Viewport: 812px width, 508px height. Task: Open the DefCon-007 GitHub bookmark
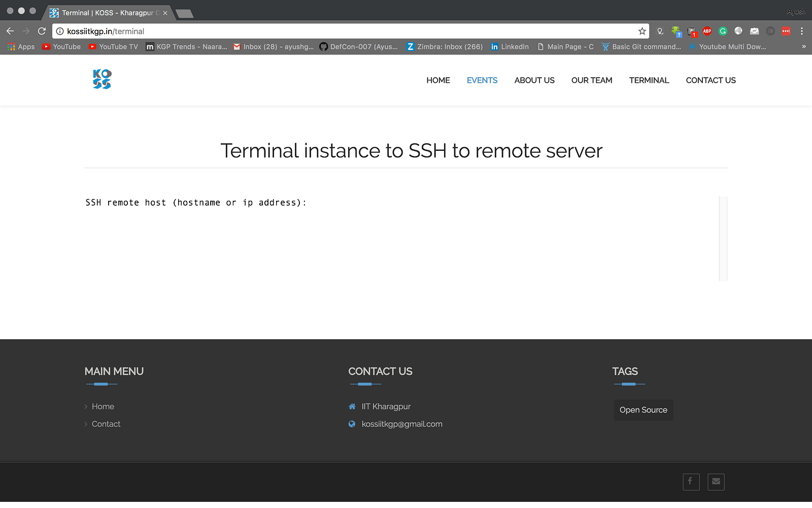[x=358, y=47]
